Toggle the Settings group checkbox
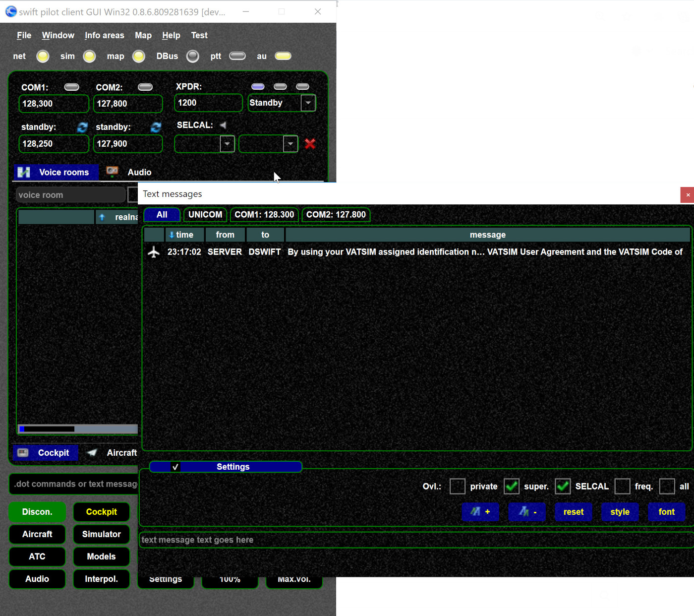Viewport: 694px width, 616px height. pyautogui.click(x=175, y=467)
